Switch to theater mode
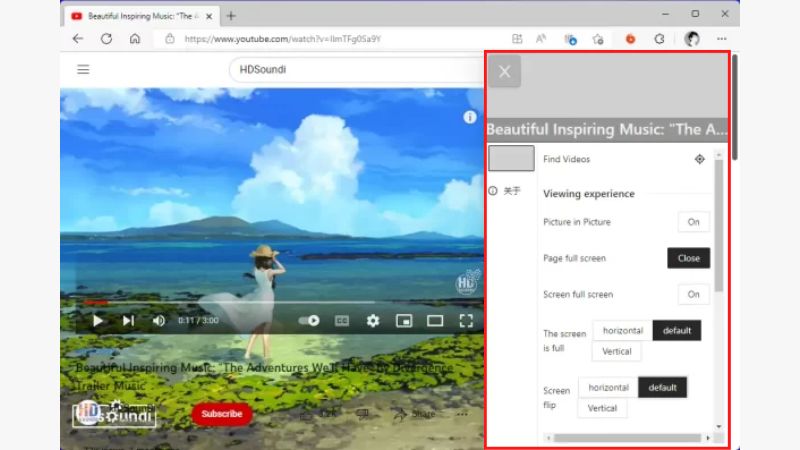The image size is (800, 450). pyautogui.click(x=435, y=321)
